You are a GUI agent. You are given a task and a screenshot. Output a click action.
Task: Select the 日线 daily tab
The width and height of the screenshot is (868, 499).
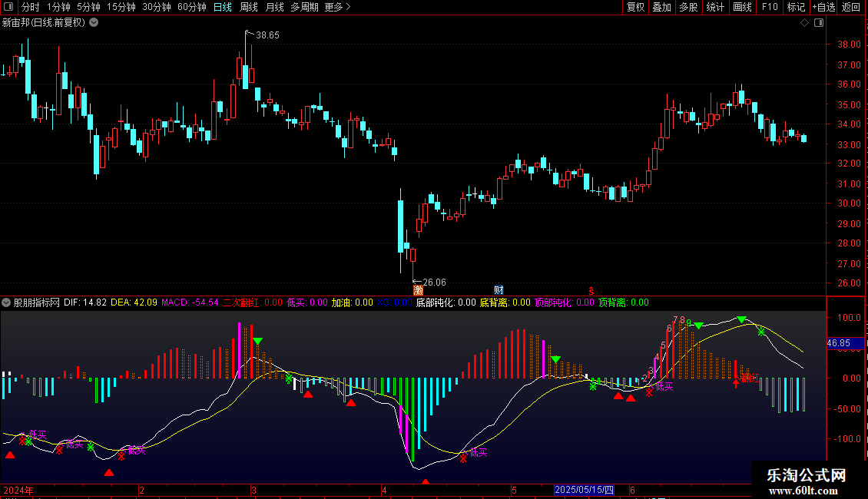click(x=223, y=7)
